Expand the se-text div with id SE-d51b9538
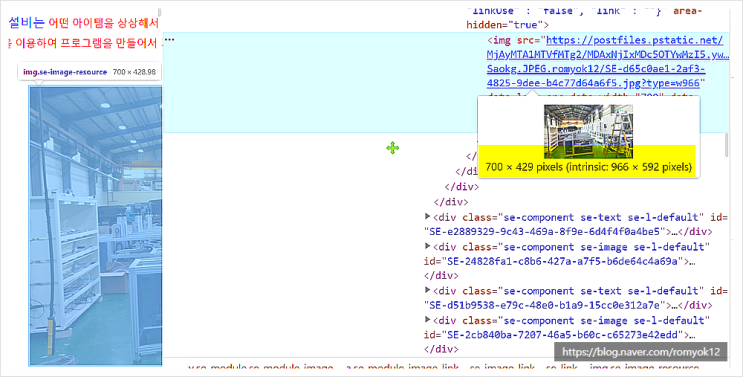Screen dimensions: 743x377 (x=427, y=290)
